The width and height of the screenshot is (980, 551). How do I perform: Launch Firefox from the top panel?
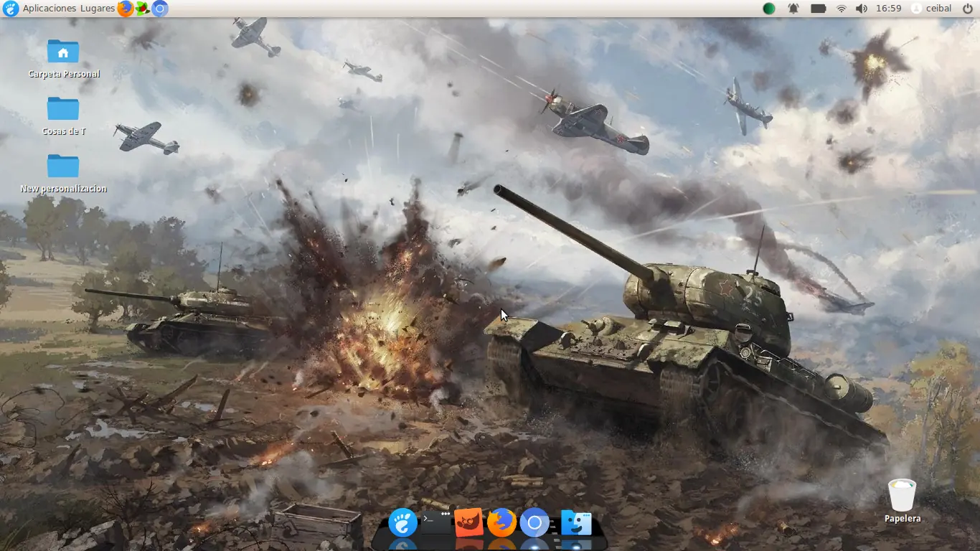125,9
